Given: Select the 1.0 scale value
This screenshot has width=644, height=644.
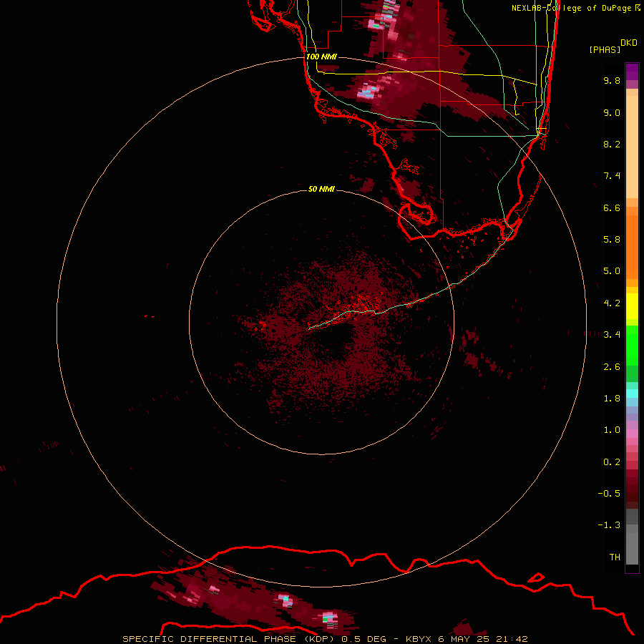Looking at the screenshot, I should 612,430.
